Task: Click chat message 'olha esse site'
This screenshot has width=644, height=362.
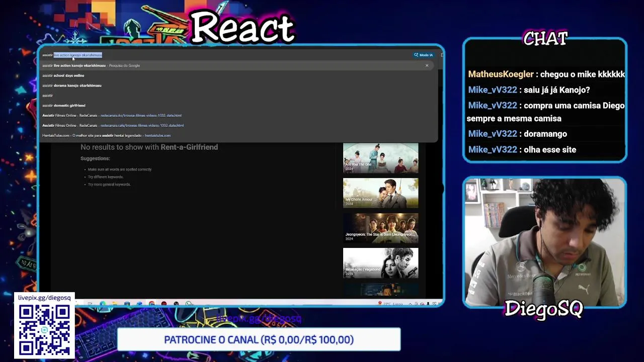Action: pyautogui.click(x=550, y=149)
